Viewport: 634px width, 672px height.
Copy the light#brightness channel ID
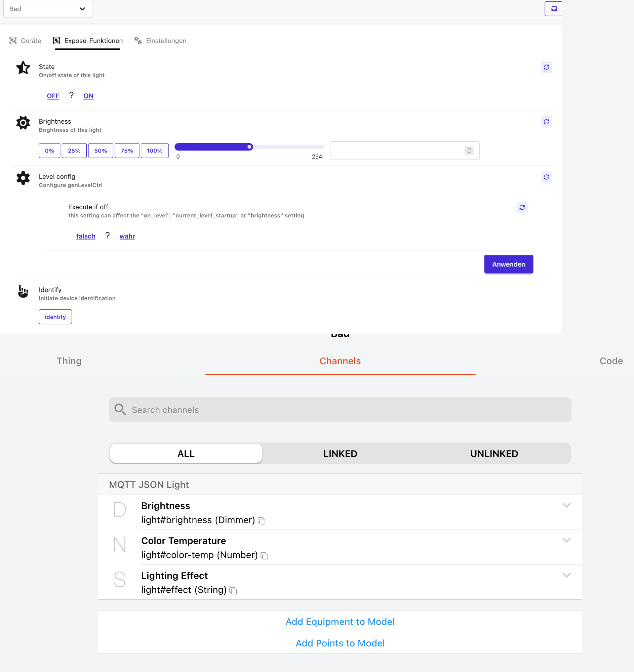tap(262, 521)
